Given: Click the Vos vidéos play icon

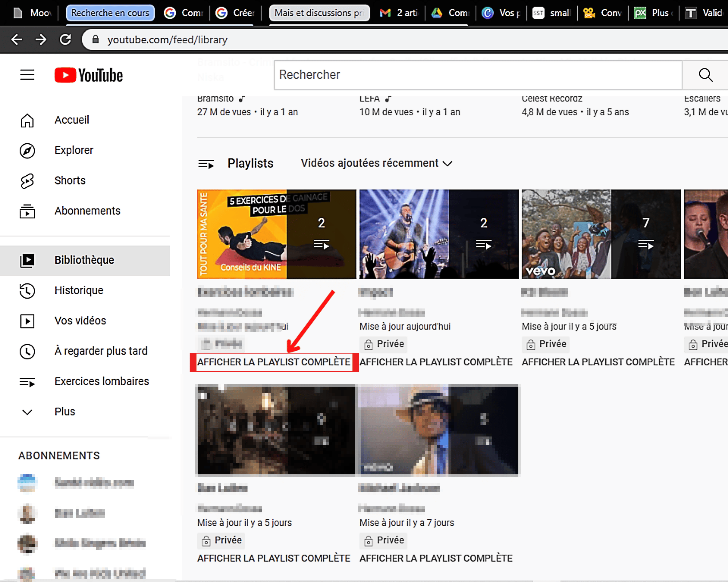Looking at the screenshot, I should (x=27, y=321).
